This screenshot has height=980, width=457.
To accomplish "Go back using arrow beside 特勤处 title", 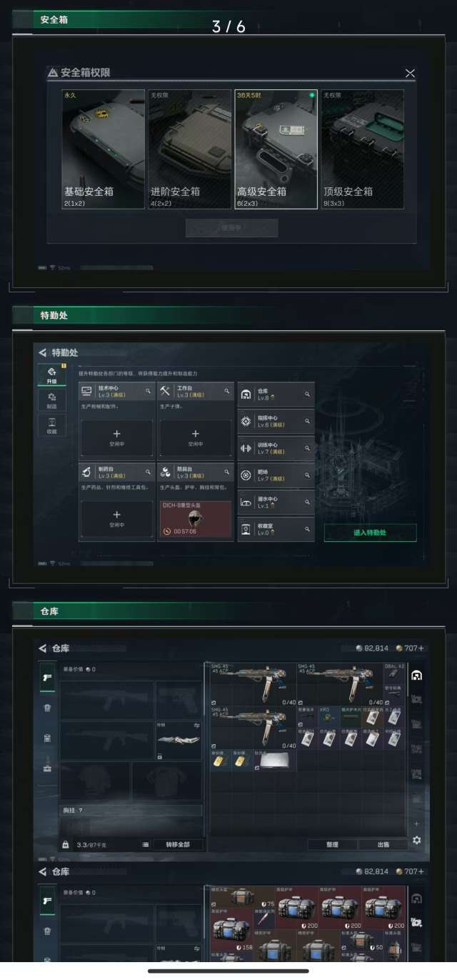I will 43,352.
